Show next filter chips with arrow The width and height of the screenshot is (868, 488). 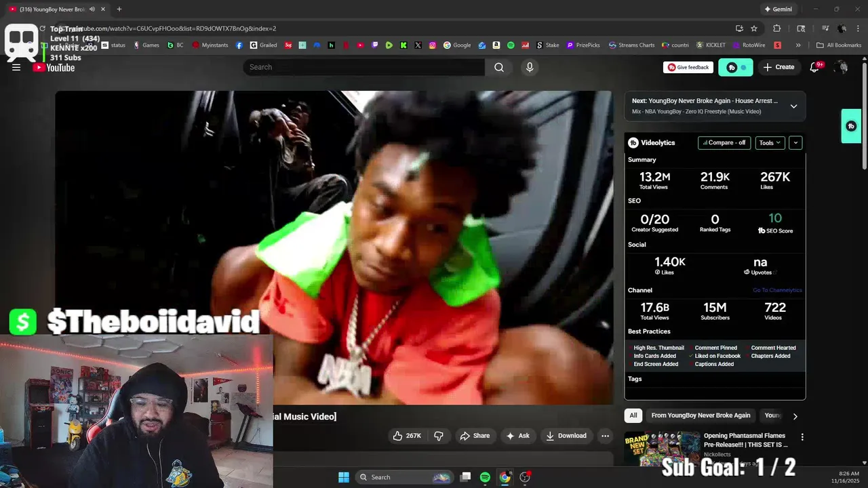(x=795, y=416)
